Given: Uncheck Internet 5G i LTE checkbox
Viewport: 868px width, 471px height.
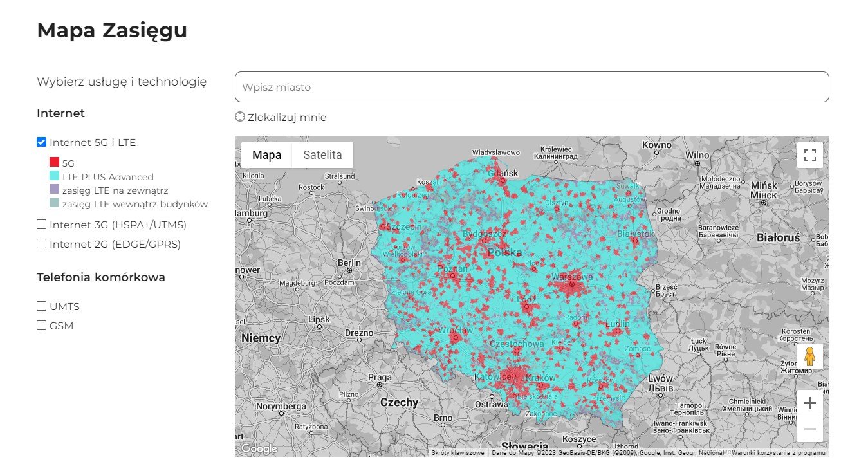Looking at the screenshot, I should point(42,142).
